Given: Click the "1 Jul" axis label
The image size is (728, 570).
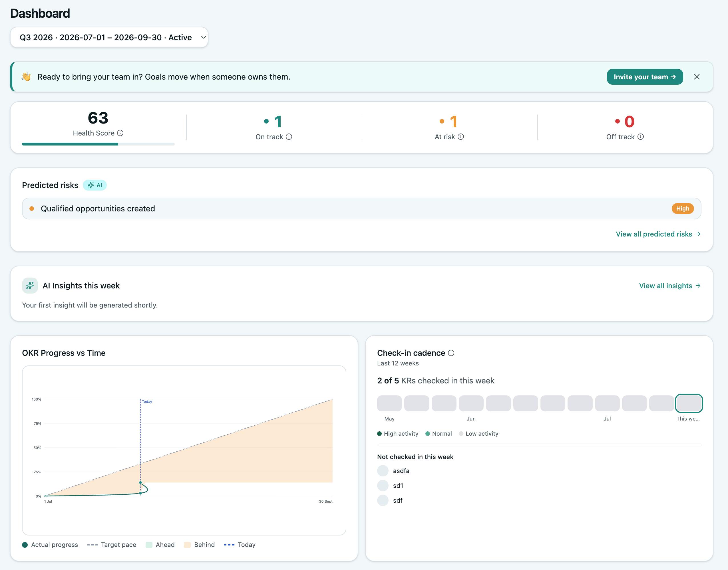Looking at the screenshot, I should coord(48,501).
